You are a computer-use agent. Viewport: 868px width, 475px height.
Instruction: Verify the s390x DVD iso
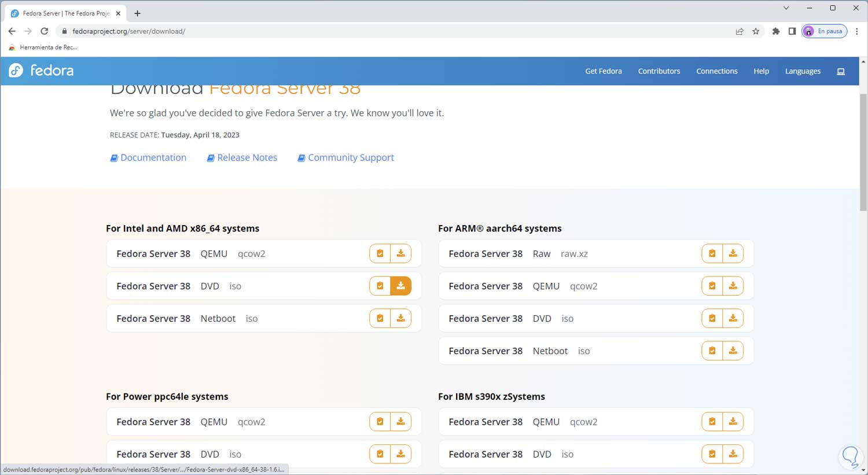(x=712, y=454)
